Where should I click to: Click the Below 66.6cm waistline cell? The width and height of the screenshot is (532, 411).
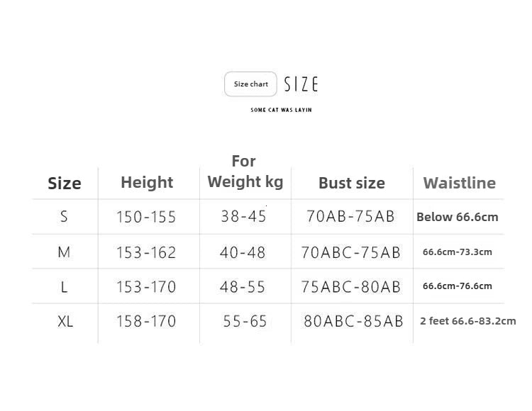pos(457,217)
